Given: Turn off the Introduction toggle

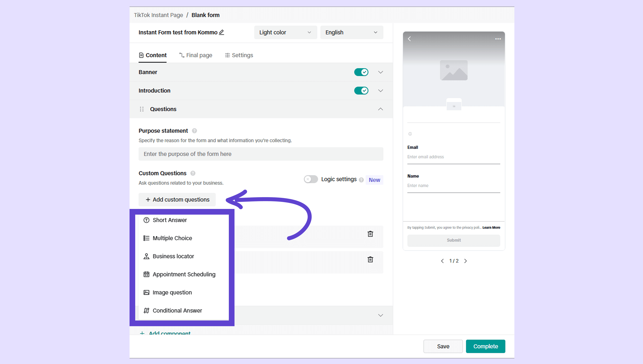Looking at the screenshot, I should [361, 91].
